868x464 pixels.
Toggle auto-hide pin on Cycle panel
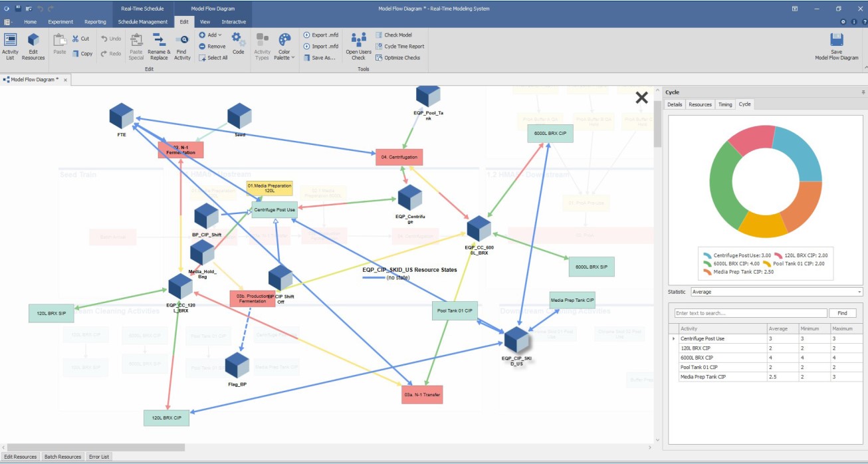pos(863,92)
